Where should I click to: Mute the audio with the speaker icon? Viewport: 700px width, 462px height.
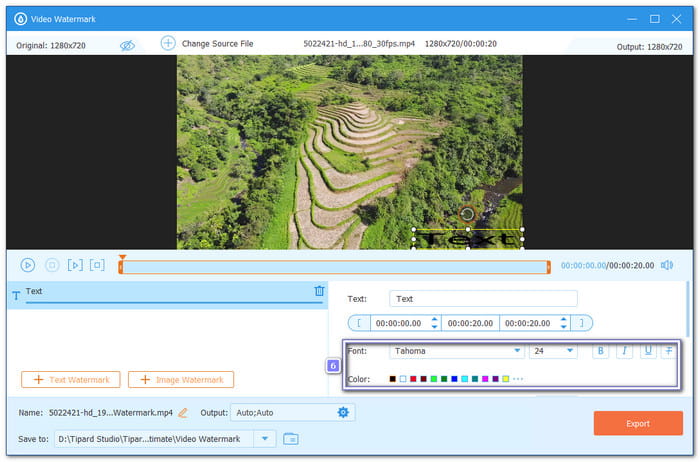[667, 265]
